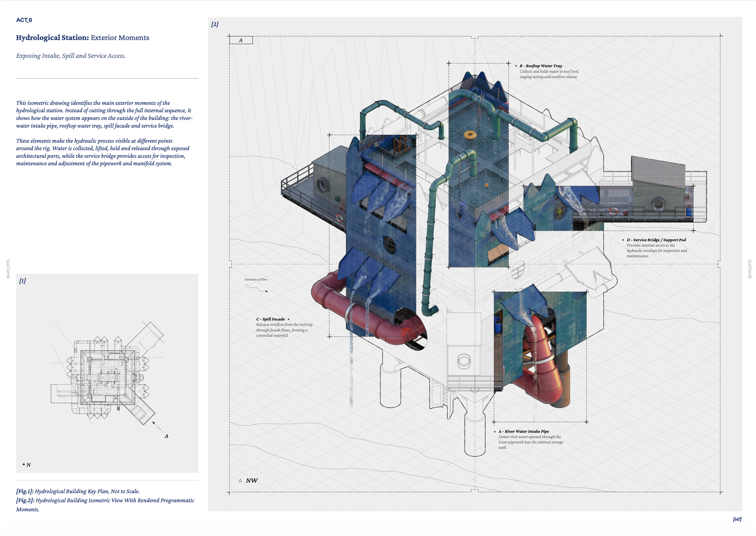
Task: Click the north arrow "N" in the key plan
Action: [27, 465]
